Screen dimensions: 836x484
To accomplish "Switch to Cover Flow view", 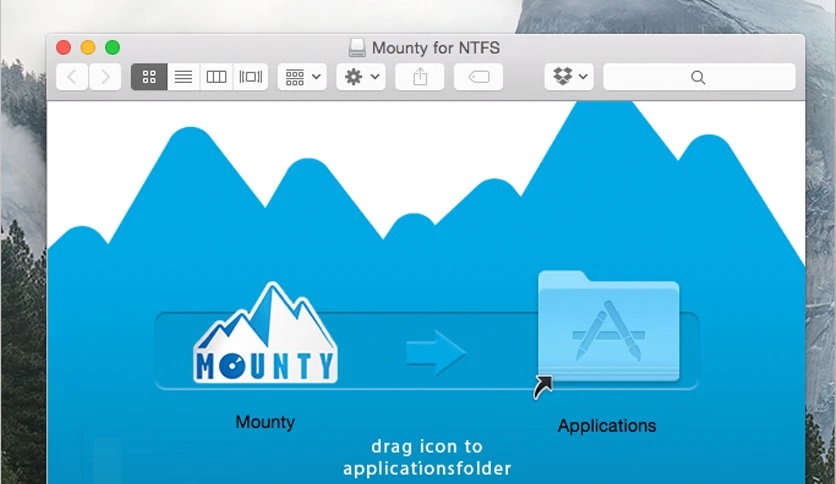I will [x=250, y=77].
